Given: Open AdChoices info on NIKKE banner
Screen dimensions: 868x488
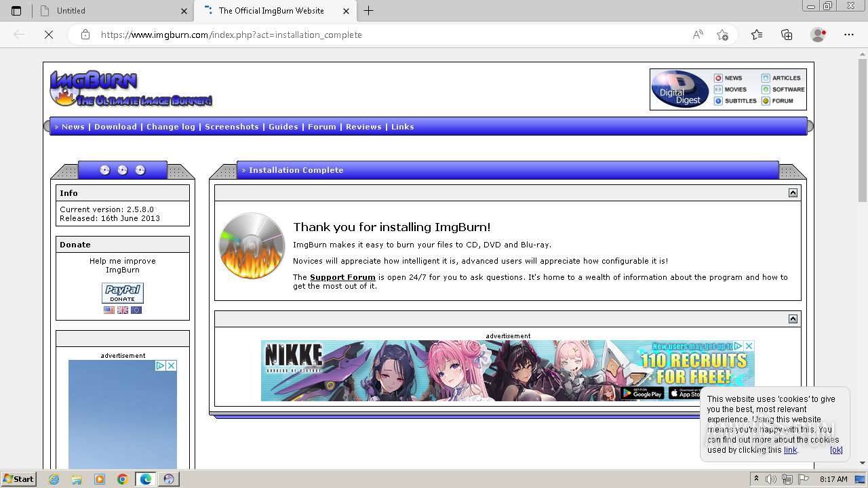Looking at the screenshot, I should click(x=738, y=346).
